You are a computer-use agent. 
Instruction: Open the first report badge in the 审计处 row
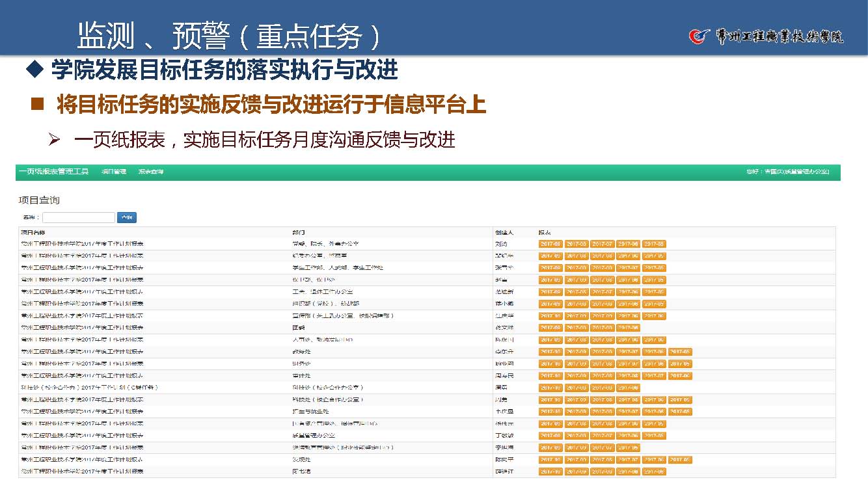(550, 376)
